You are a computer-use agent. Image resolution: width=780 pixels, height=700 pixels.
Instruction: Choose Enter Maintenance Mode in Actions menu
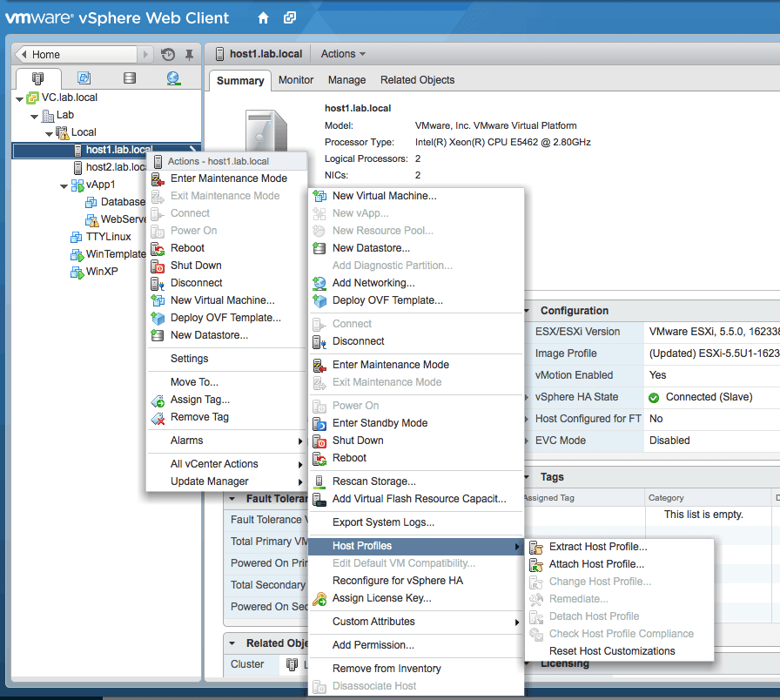click(227, 178)
